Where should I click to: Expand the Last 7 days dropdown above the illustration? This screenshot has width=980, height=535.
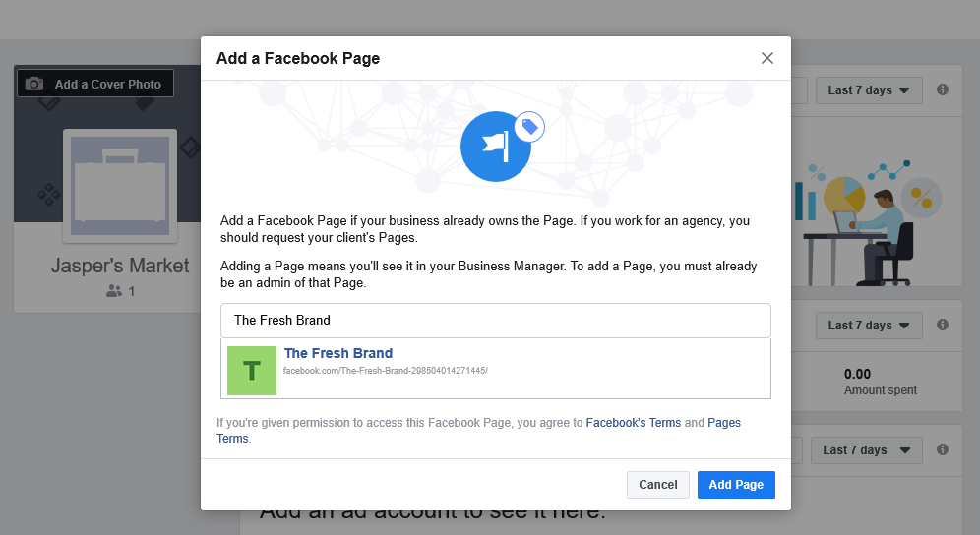coord(869,90)
